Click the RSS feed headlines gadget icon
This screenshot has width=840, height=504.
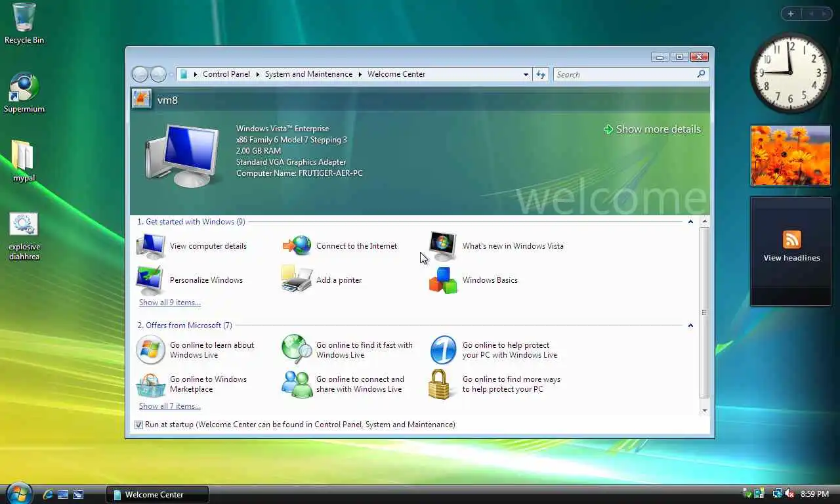[x=792, y=240]
